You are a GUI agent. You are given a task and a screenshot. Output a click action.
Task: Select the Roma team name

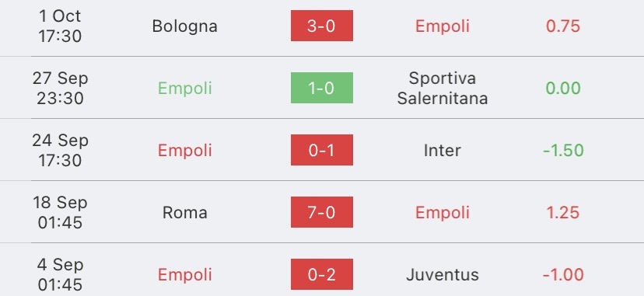point(184,212)
